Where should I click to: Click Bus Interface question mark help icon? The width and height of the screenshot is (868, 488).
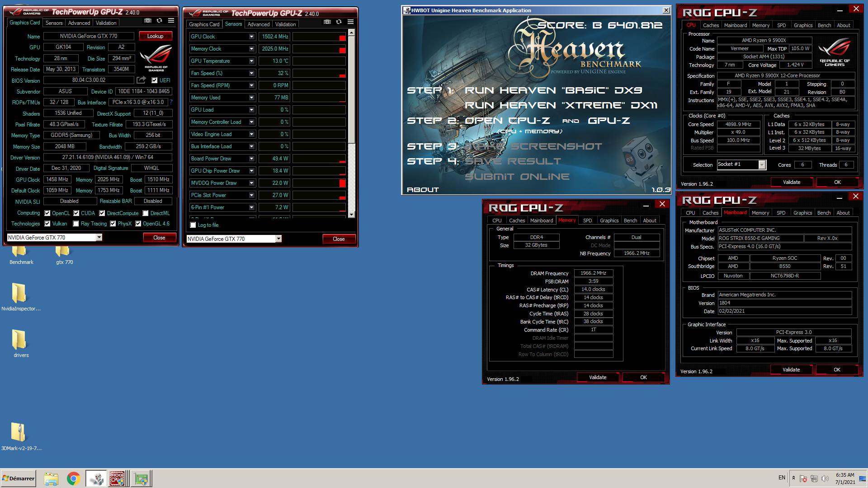point(171,102)
